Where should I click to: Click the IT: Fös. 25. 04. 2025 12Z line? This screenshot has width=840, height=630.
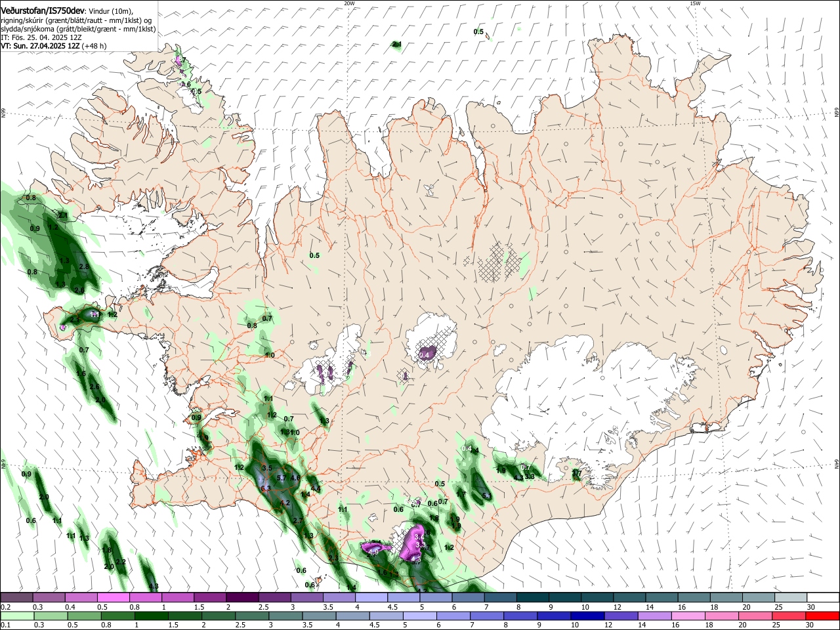tap(41, 37)
